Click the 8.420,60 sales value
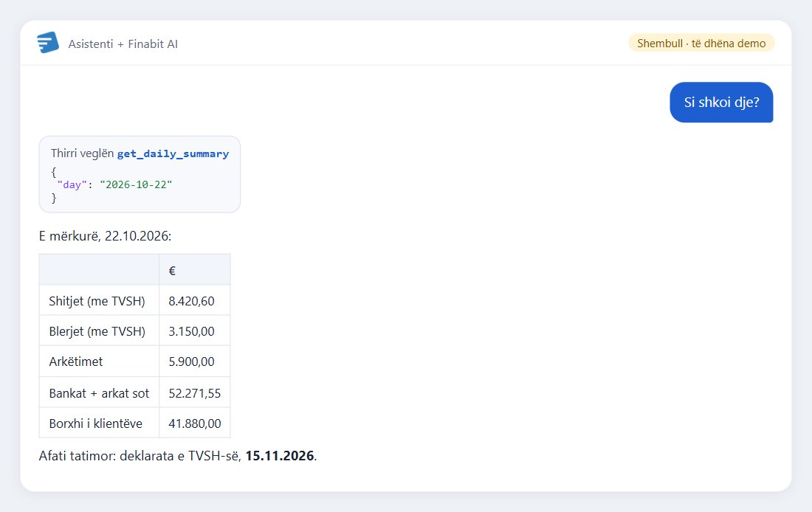Image resolution: width=812 pixels, height=512 pixels. tap(192, 301)
